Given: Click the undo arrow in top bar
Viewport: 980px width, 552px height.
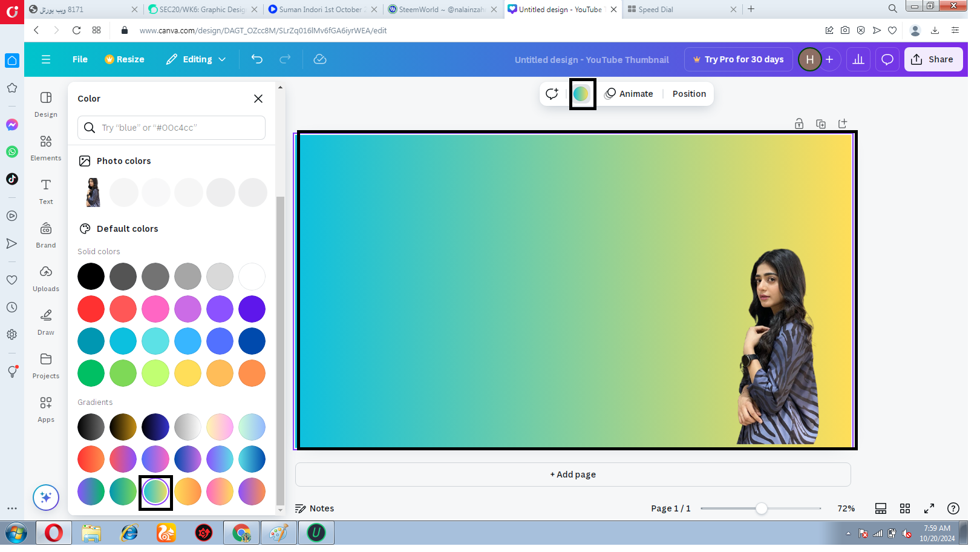Looking at the screenshot, I should click(257, 59).
